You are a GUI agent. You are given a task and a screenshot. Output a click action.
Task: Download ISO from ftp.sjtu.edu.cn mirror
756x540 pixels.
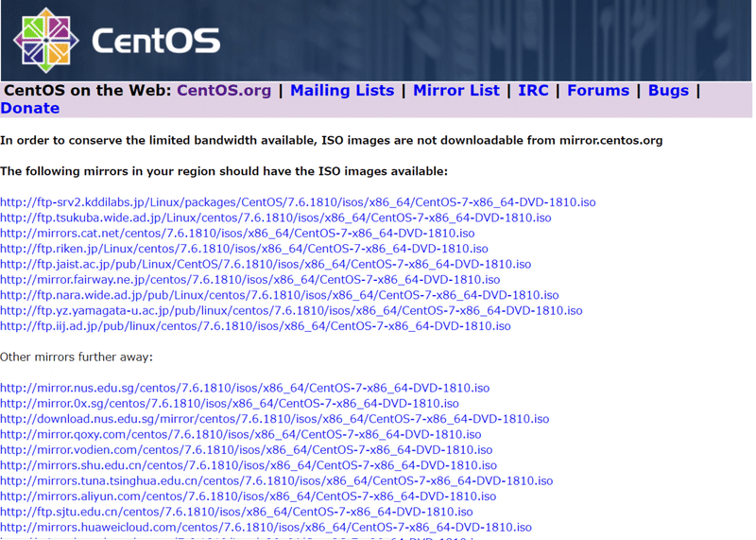tap(236, 512)
